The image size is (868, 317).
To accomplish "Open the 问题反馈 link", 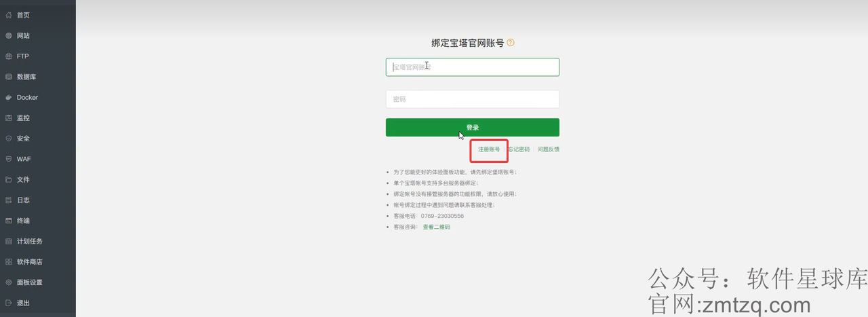I will (x=549, y=149).
